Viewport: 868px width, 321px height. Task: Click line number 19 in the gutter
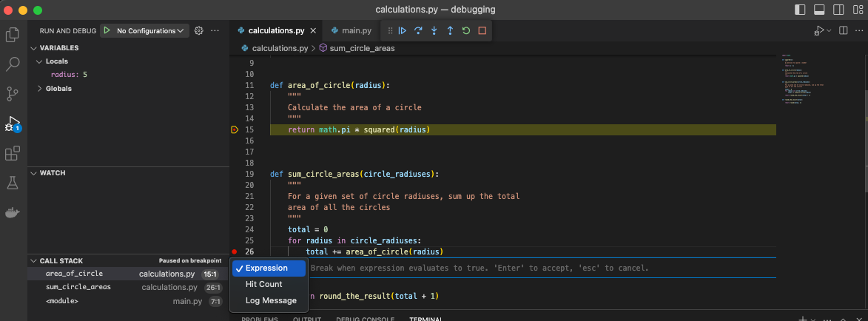[x=249, y=174]
